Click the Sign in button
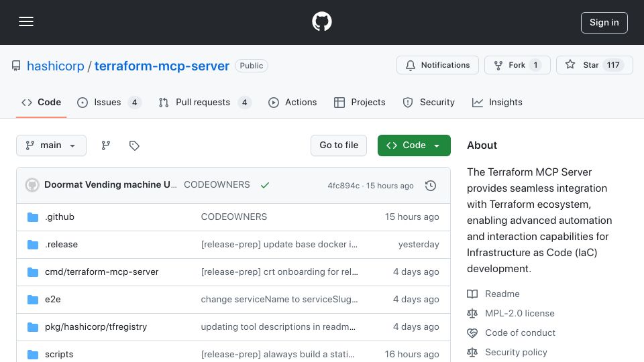Screen dimensions: 644x362 click(x=604, y=23)
